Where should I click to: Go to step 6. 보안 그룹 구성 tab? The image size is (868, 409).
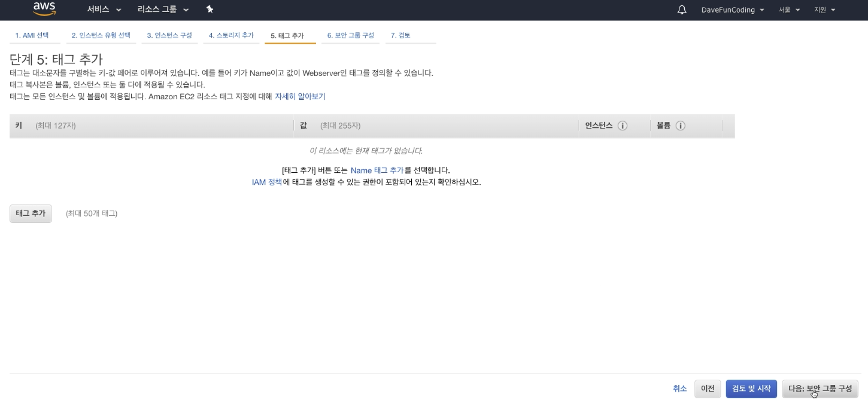pos(351,35)
